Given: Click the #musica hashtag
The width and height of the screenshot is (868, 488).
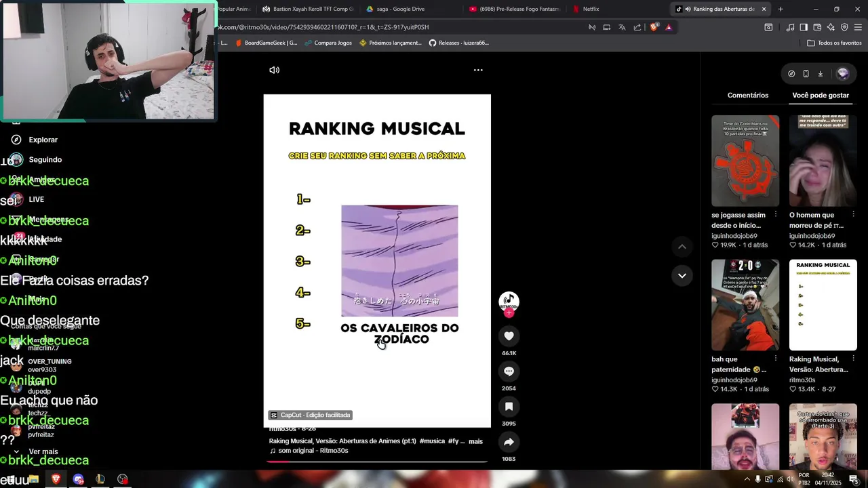Looking at the screenshot, I should (432, 441).
